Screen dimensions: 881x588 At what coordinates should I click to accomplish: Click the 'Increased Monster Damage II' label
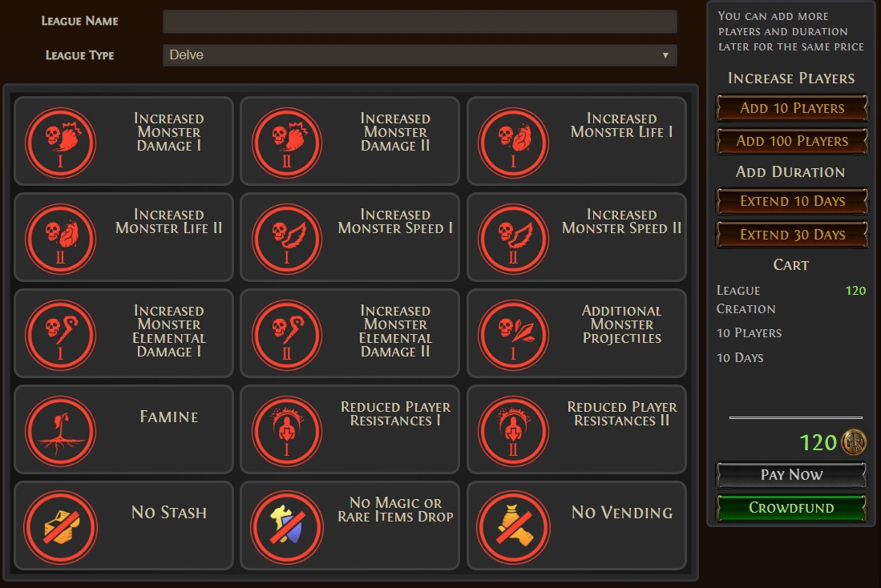[395, 132]
